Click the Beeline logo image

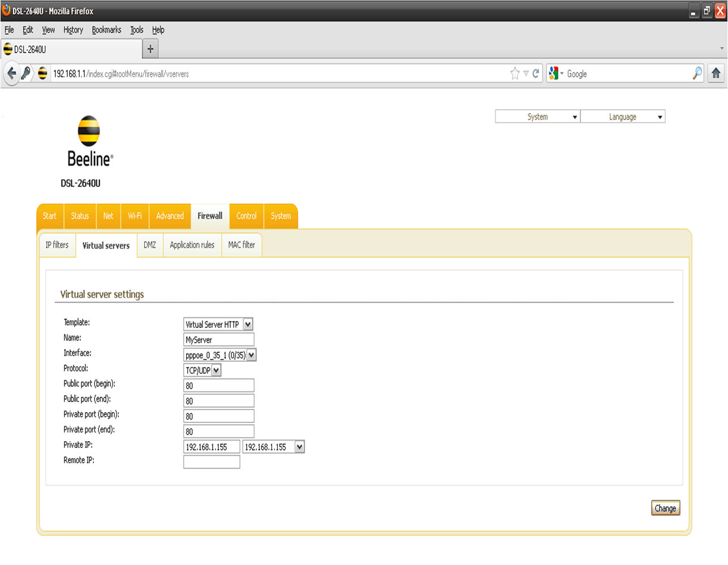pyautogui.click(x=89, y=141)
